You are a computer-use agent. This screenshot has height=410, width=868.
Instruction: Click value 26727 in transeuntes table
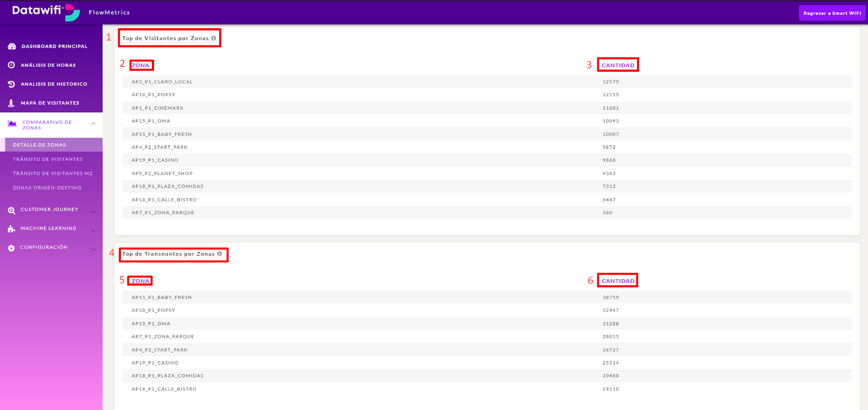coord(610,350)
